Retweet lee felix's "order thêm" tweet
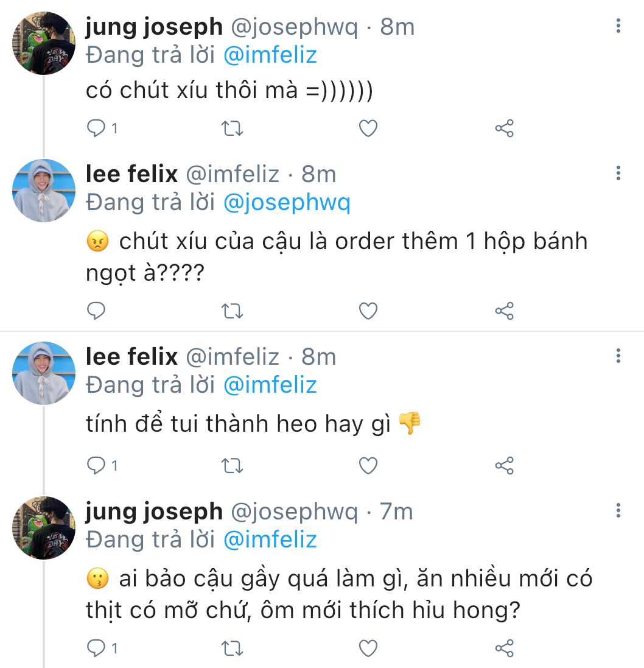Screen dimensions: 644x668 click(233, 311)
